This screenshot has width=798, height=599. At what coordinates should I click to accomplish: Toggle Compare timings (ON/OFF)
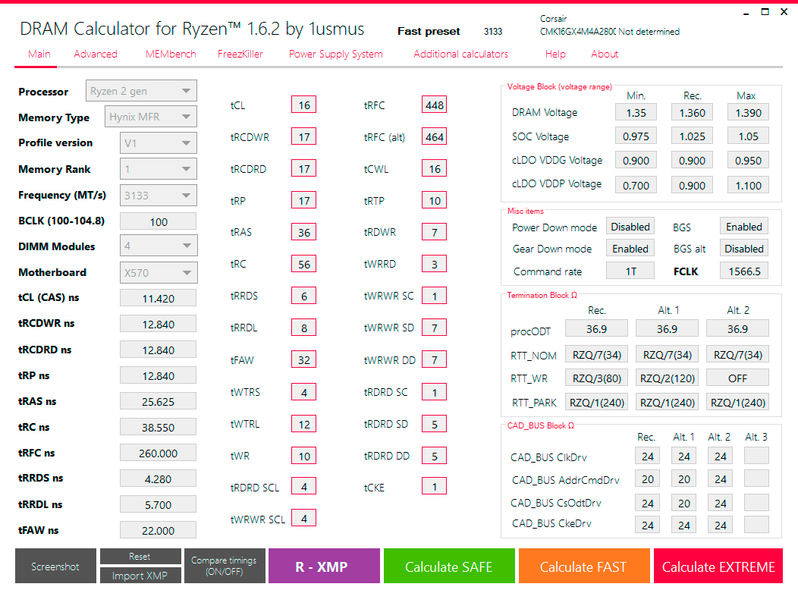pos(224,566)
